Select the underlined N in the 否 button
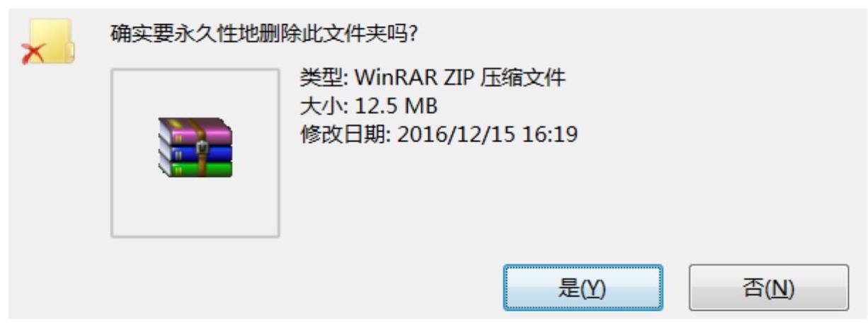Image resolution: width=868 pixels, height=327 pixels. pyautogui.click(x=778, y=288)
